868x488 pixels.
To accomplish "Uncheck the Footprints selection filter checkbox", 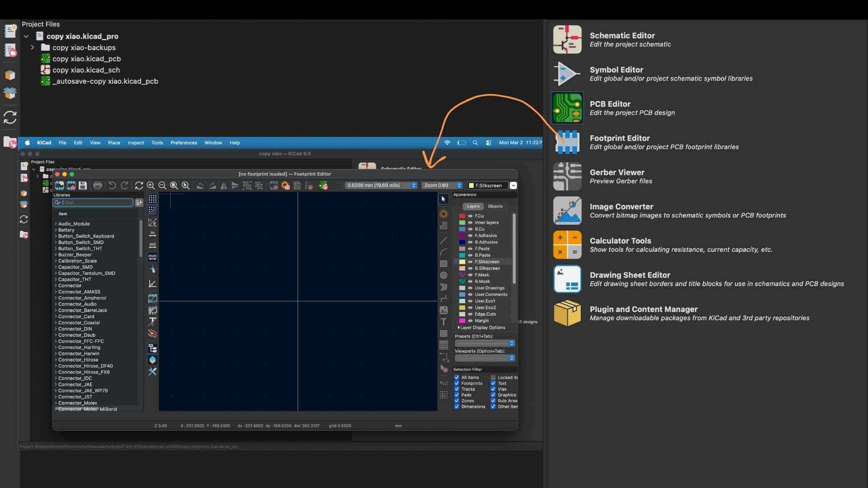I will [457, 383].
